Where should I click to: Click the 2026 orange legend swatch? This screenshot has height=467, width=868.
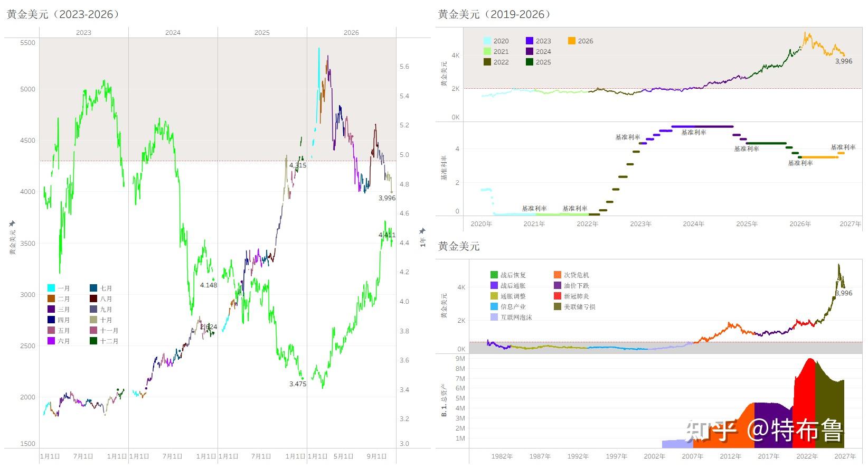coord(572,41)
